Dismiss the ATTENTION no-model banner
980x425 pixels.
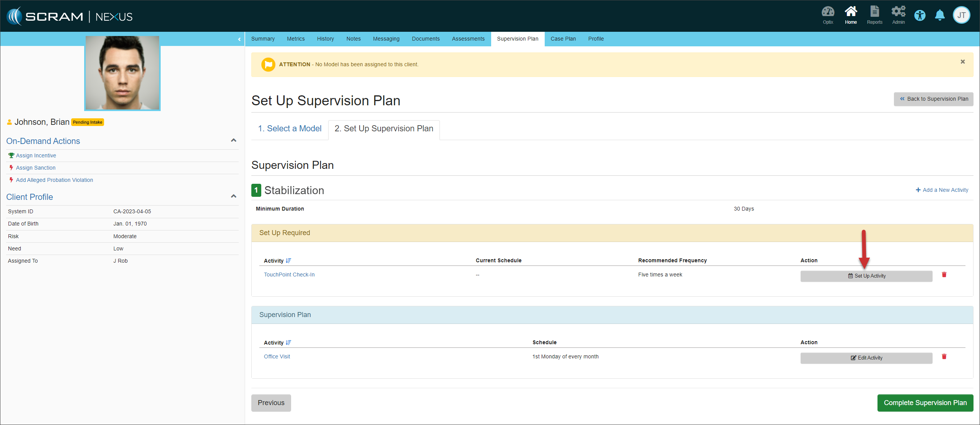point(963,62)
